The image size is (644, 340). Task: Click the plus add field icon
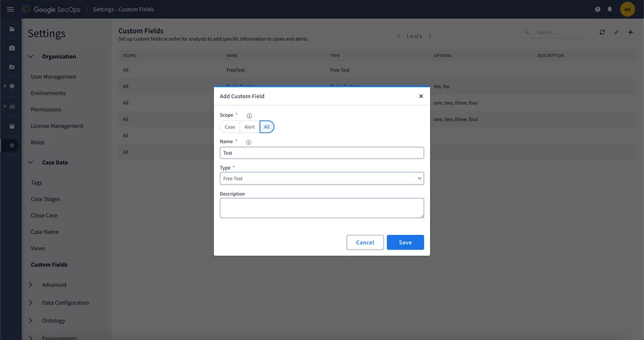[630, 32]
